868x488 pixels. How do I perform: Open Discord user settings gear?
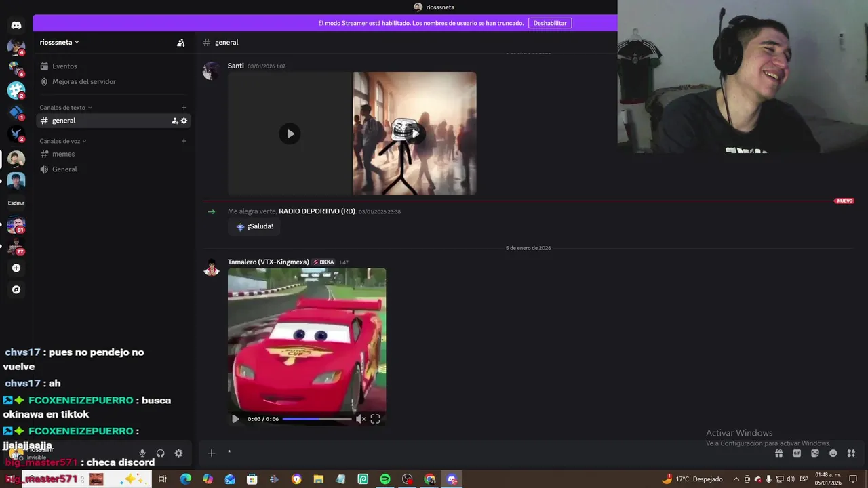click(178, 453)
